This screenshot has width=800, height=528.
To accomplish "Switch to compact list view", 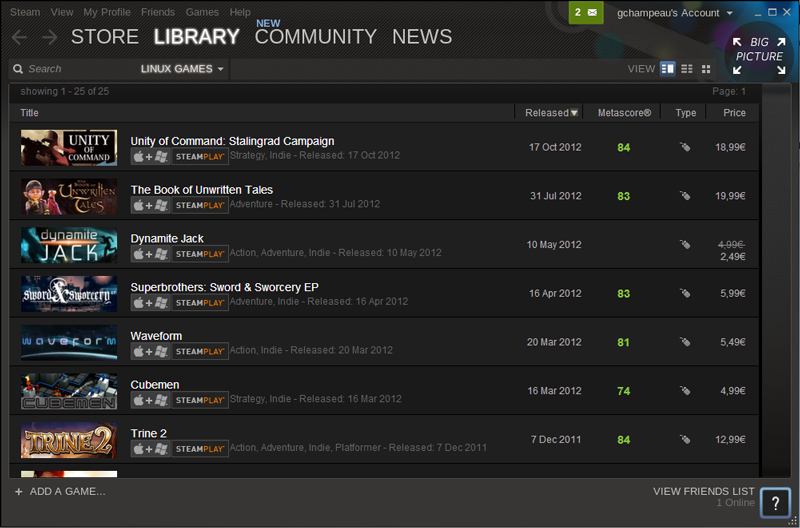I will tap(687, 69).
